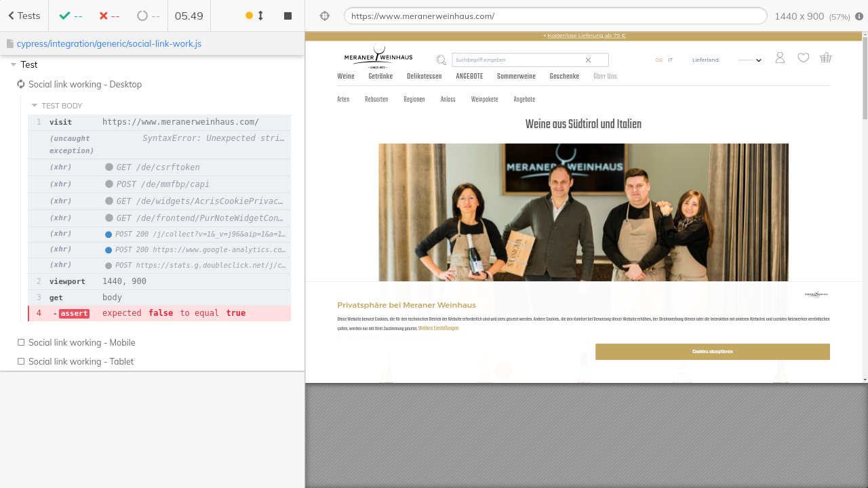Select Social link working - Mobile test

tap(81, 342)
